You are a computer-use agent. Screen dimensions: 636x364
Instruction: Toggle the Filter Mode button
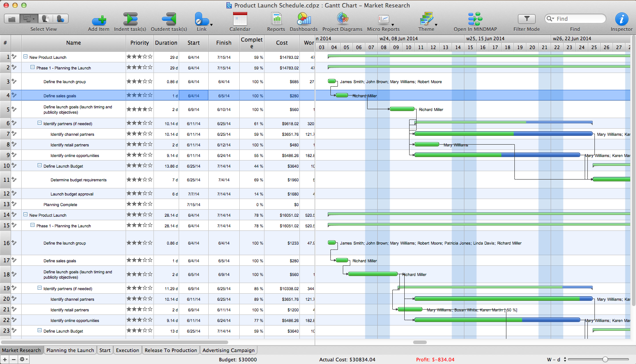click(526, 19)
